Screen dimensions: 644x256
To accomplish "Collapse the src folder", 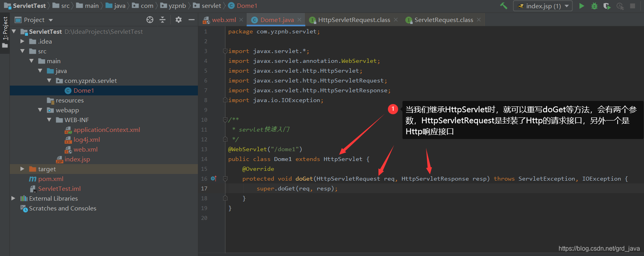I will pyautogui.click(x=22, y=51).
